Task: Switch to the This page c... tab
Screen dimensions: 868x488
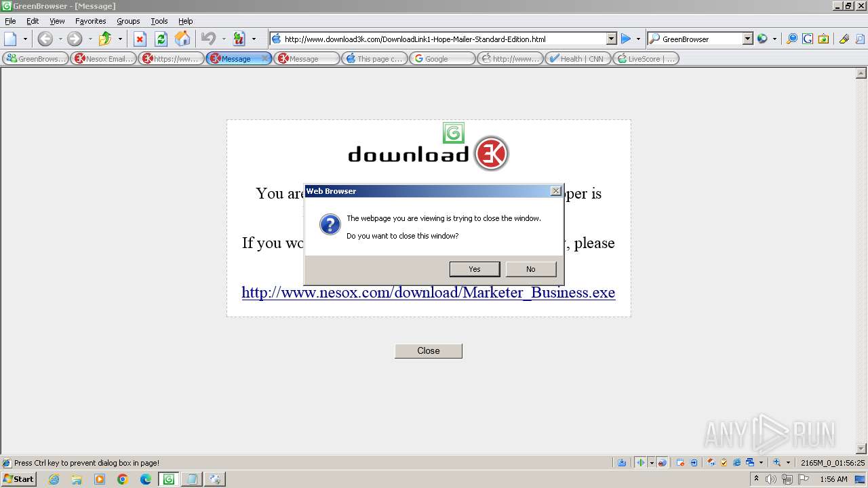Action: click(x=375, y=59)
